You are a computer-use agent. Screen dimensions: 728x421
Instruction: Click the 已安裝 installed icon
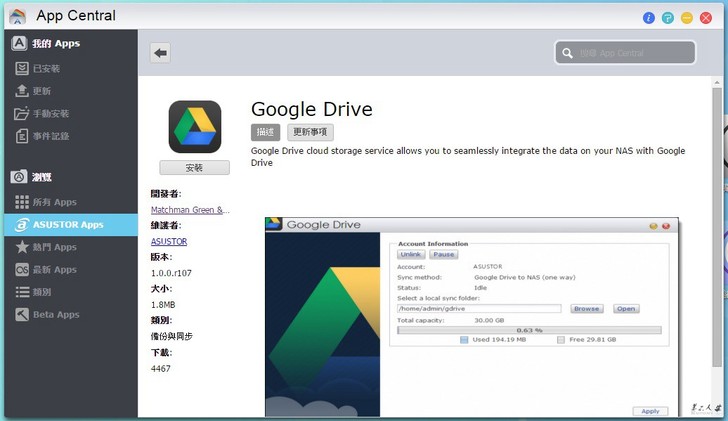click(21, 68)
